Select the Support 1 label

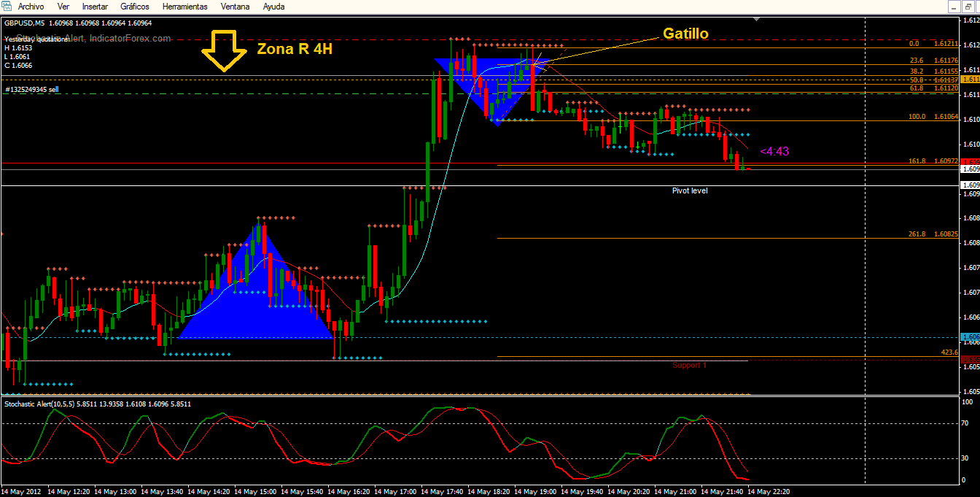(689, 365)
